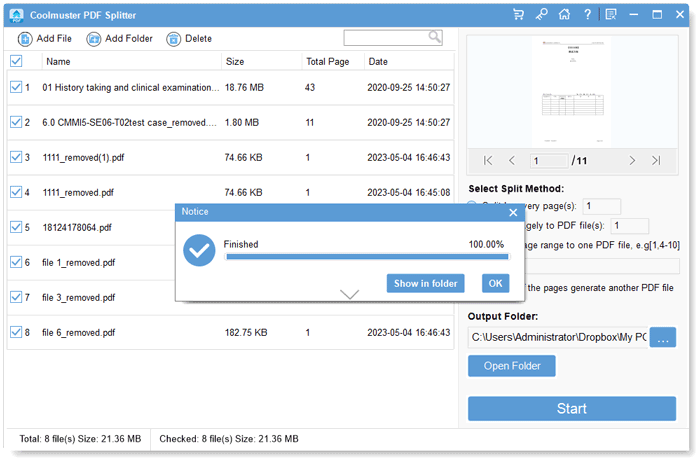Select 6.0 CMMI5-SE06-T02test case file name
Screen dimensions: 700x458
129,122
